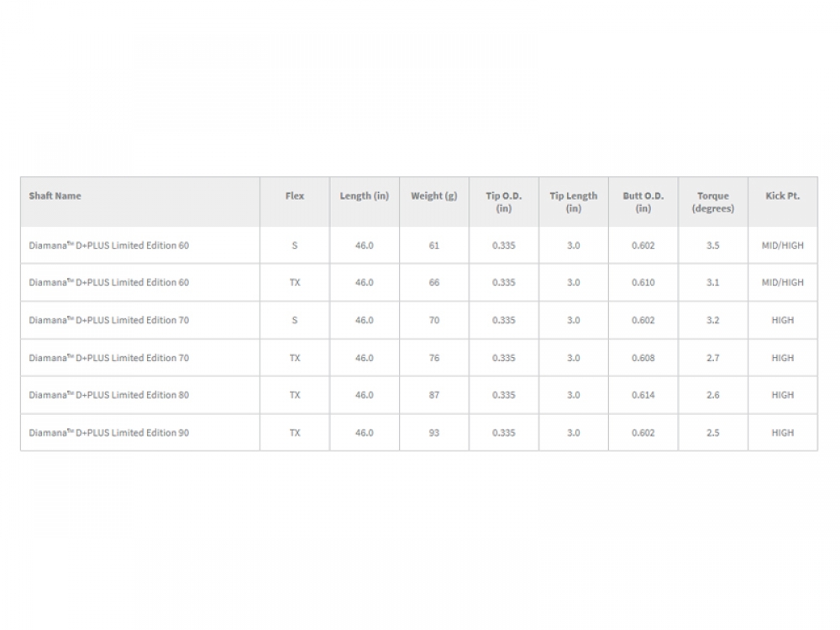Select the Limited Edition 60 shaft name with S flex
840x630 pixels.
(x=108, y=245)
